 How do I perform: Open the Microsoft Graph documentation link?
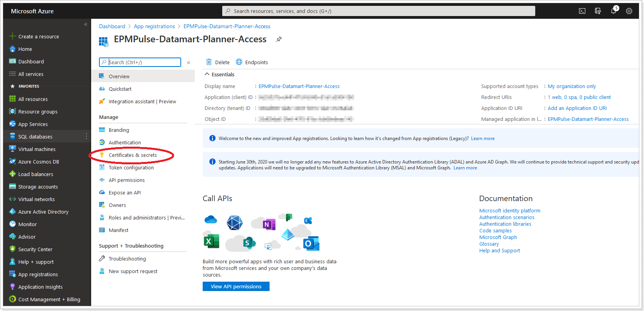(x=498, y=237)
